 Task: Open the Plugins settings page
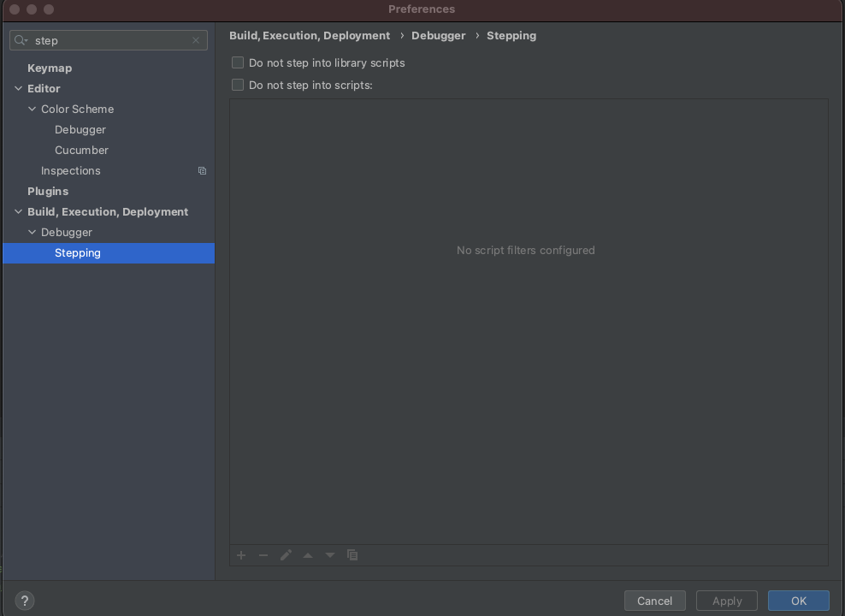tap(48, 192)
